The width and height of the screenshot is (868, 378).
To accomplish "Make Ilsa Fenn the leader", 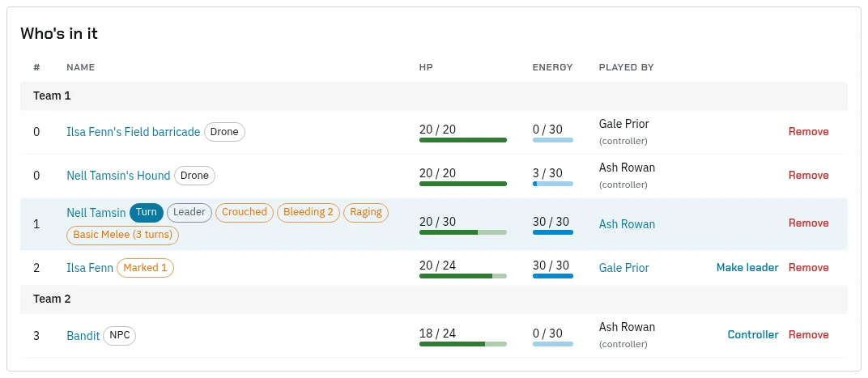I will [747, 268].
